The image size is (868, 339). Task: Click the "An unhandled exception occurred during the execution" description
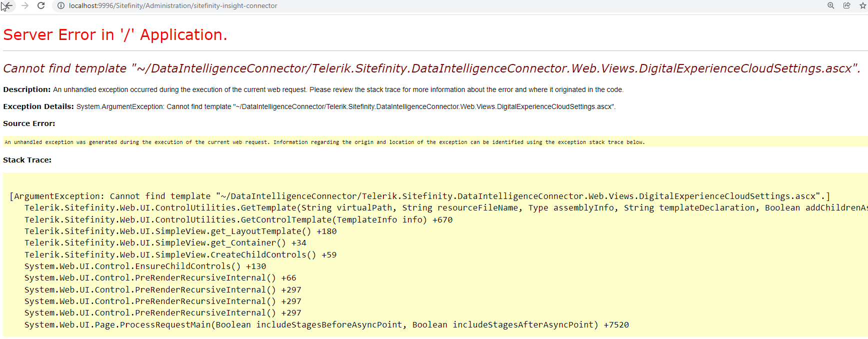pos(338,89)
